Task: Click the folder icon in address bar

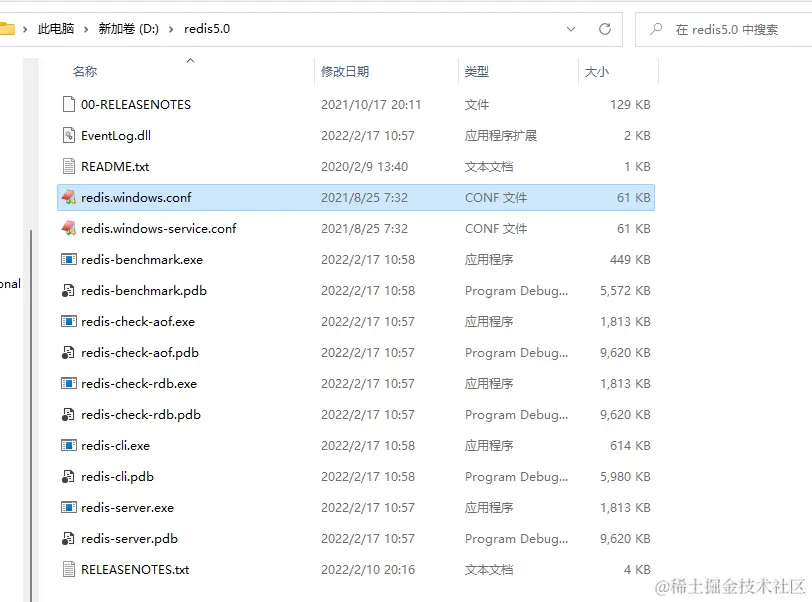Action: (7, 28)
